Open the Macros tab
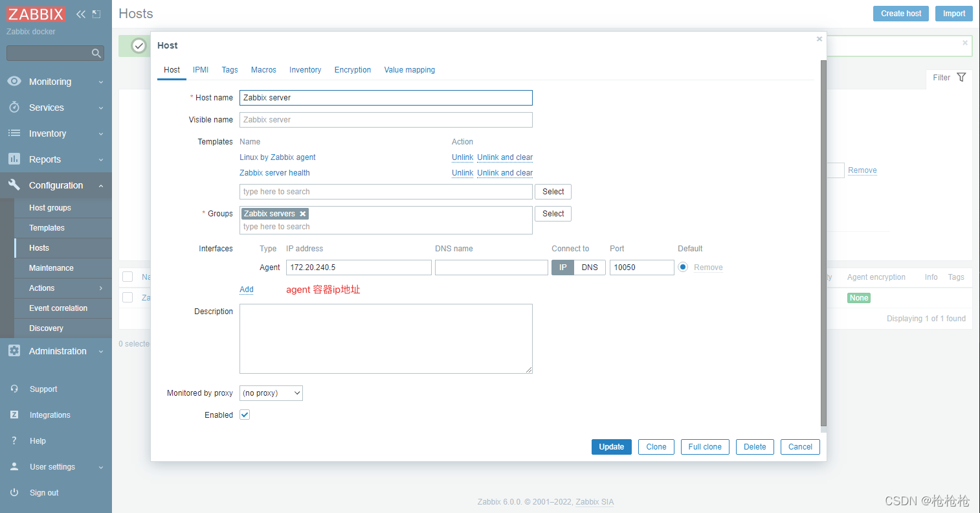 pyautogui.click(x=263, y=70)
